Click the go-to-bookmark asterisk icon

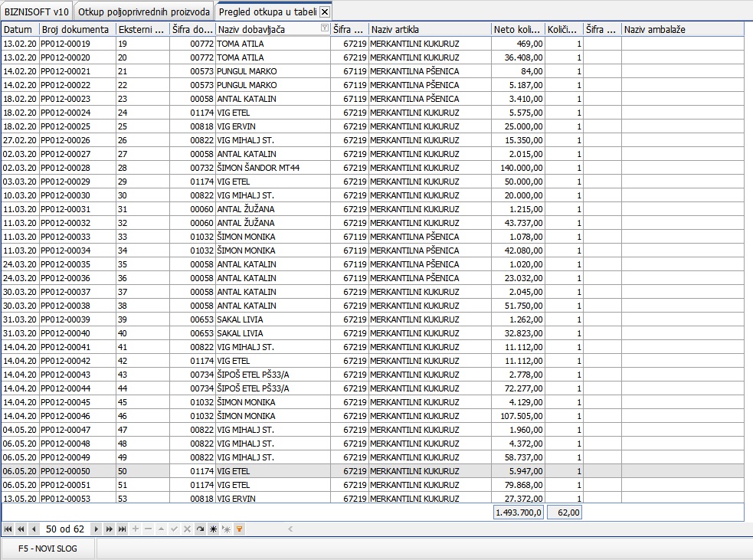(226, 529)
